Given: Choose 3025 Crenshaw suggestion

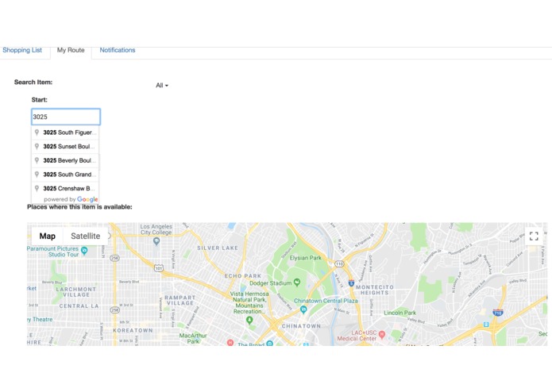Looking at the screenshot, I should pos(65,188).
